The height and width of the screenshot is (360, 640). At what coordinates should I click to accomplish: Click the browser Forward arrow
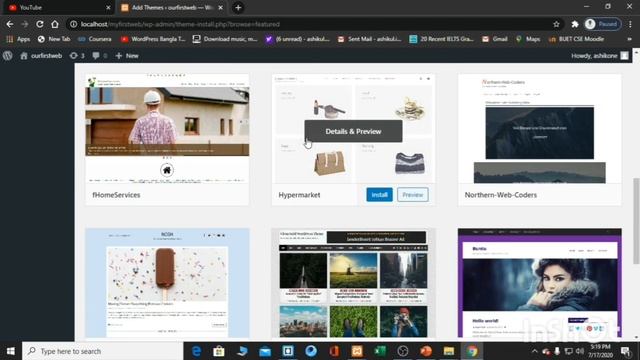tap(25, 24)
